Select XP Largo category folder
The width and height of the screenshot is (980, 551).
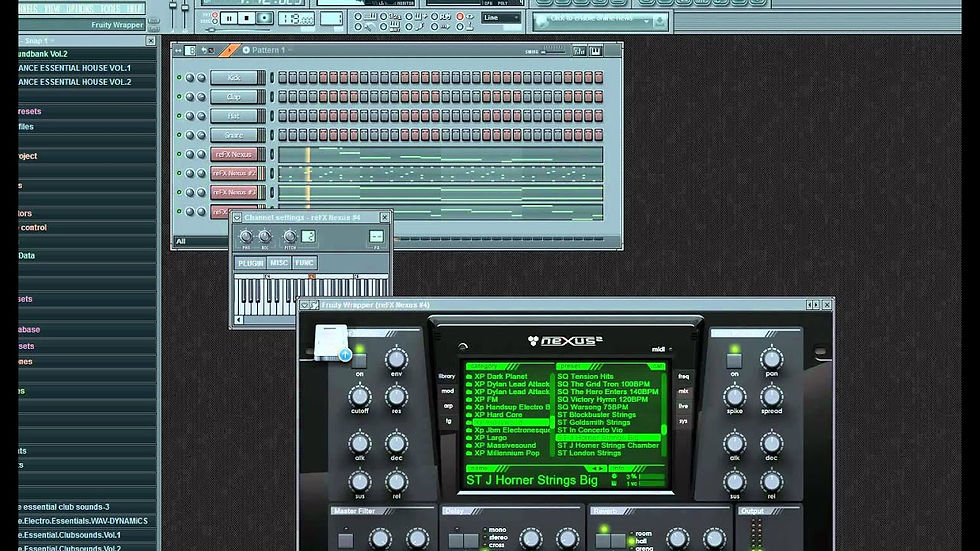(487, 438)
